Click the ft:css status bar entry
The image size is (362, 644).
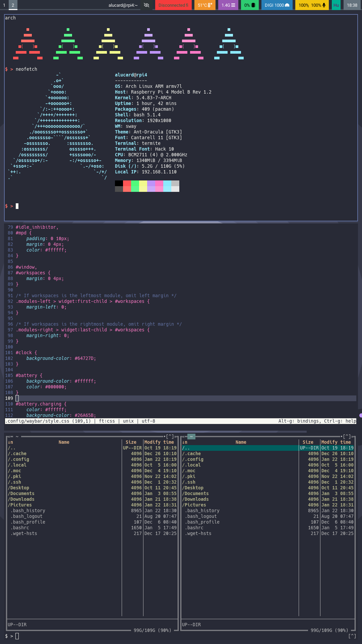[107, 421]
